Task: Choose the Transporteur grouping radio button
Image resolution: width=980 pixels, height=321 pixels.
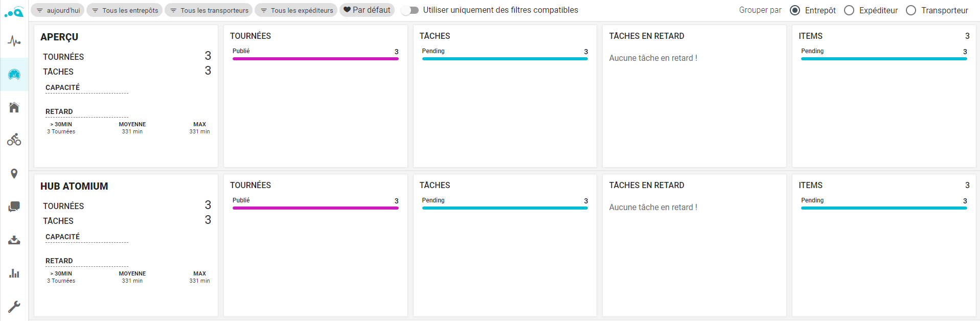Action: (x=911, y=10)
